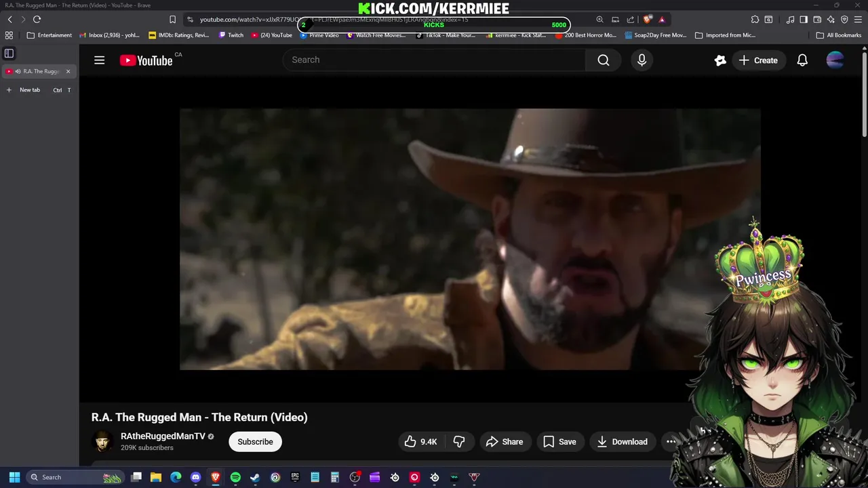The height and width of the screenshot is (488, 868).
Task: Open the apps grid icon in bookmarks bar
Action: tap(9, 35)
